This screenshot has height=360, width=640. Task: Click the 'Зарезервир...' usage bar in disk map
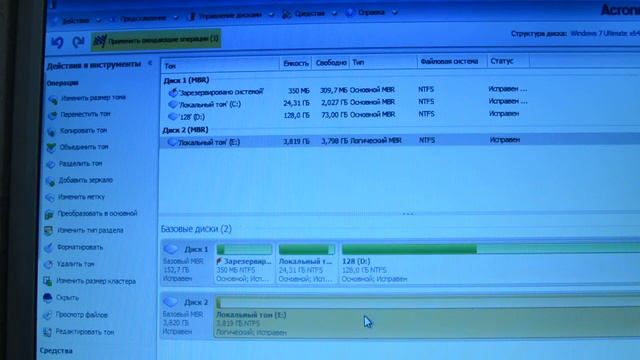244,249
